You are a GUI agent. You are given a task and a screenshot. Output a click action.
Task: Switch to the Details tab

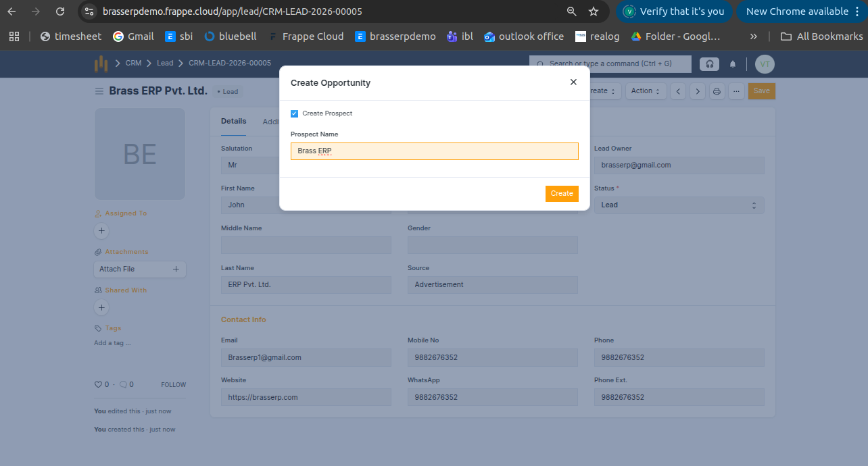click(x=233, y=121)
